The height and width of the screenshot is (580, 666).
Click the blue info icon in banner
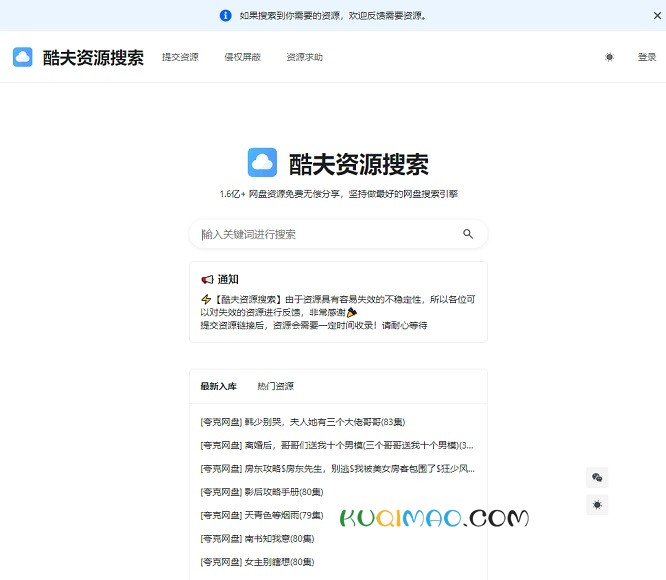225,15
